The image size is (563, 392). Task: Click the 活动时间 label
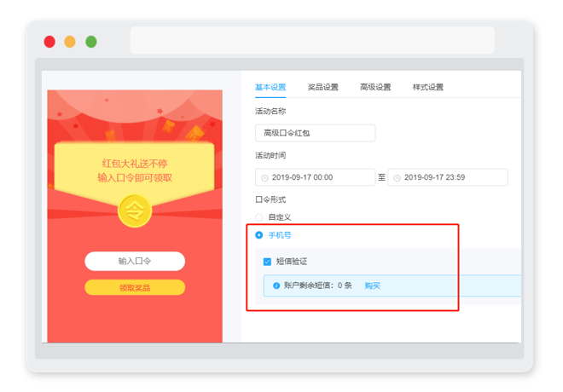(x=270, y=155)
